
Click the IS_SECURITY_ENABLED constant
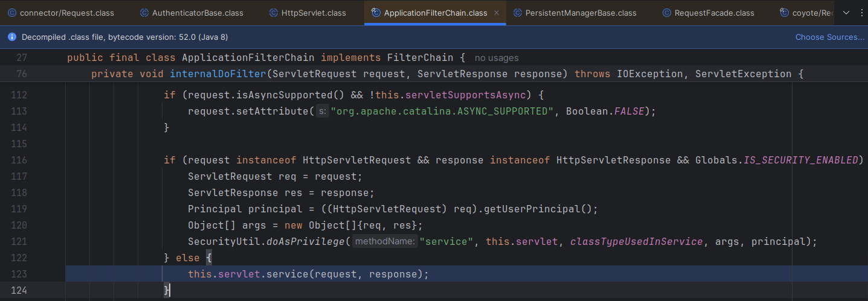(x=800, y=160)
